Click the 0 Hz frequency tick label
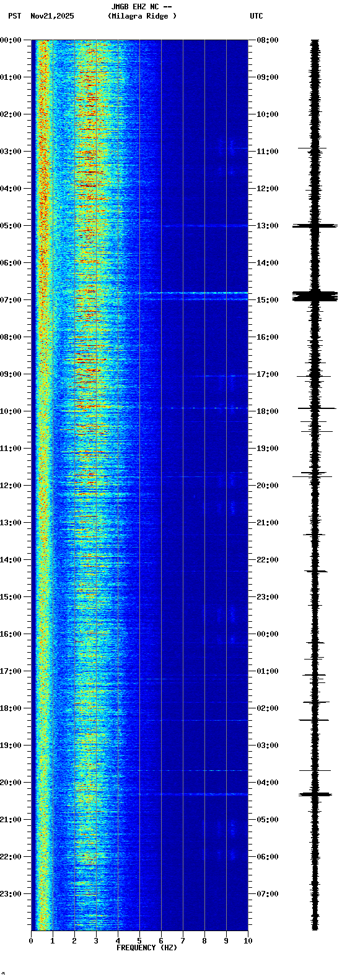 [x=31, y=941]
